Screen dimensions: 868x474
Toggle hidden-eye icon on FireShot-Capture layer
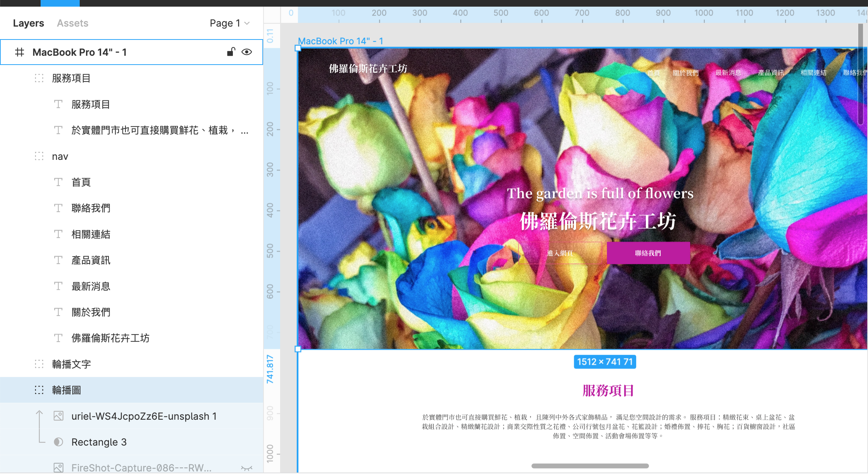247,468
